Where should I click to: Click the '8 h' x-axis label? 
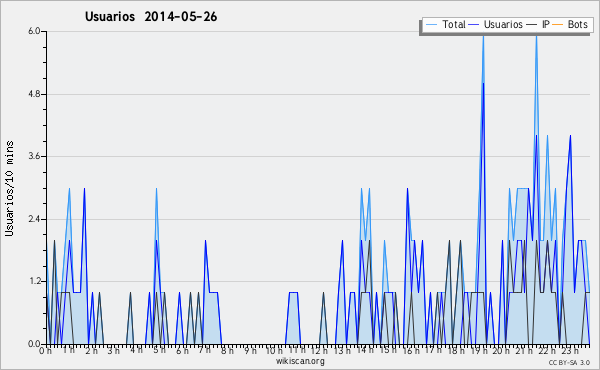(227, 351)
